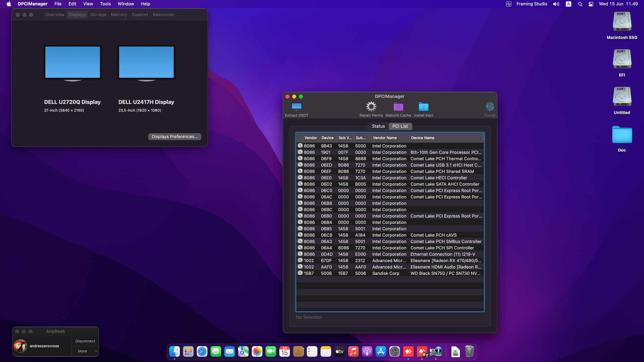Open the Support tab in About This Mac
This screenshot has width=644, height=362.
(140, 15)
